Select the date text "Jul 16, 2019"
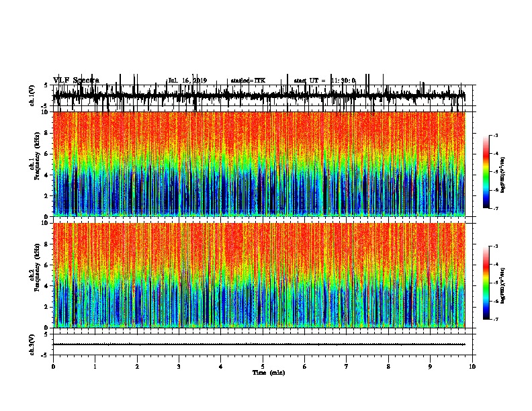 click(x=187, y=81)
